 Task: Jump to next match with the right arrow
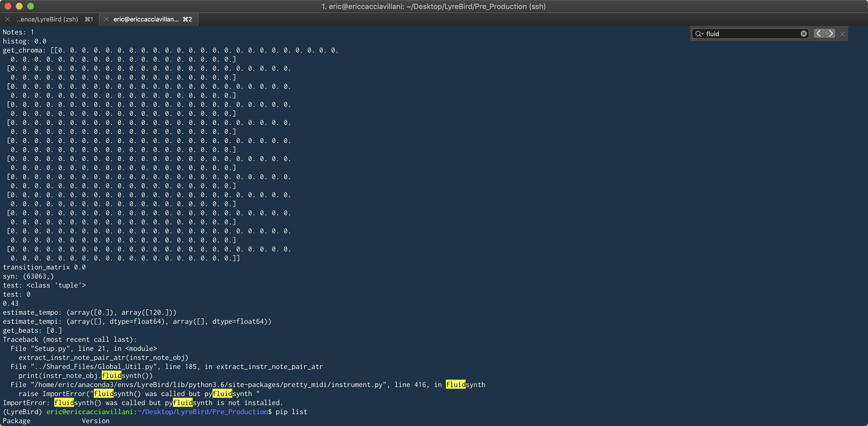[x=831, y=33]
